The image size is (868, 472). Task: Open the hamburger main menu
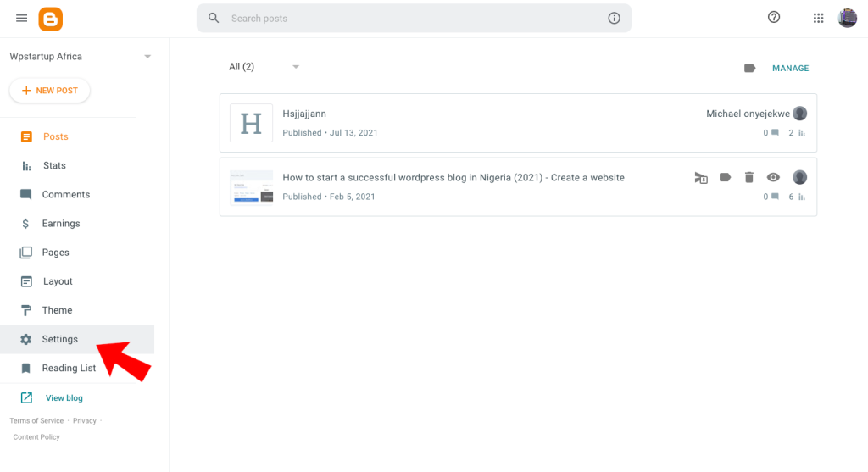coord(22,19)
